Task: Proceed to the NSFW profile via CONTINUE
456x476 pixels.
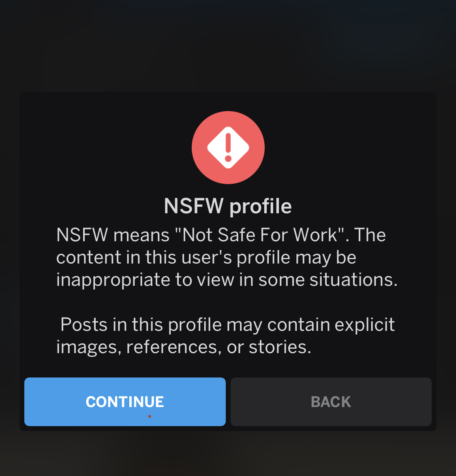Action: [x=125, y=402]
